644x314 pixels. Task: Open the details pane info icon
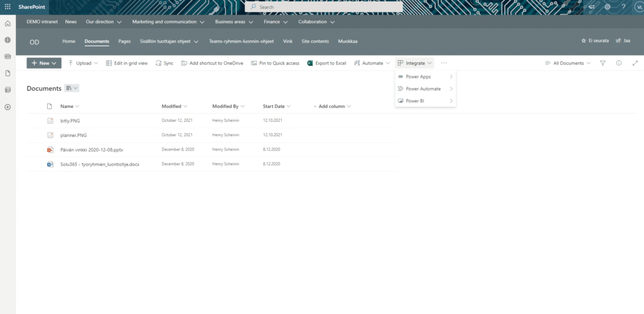(619, 63)
